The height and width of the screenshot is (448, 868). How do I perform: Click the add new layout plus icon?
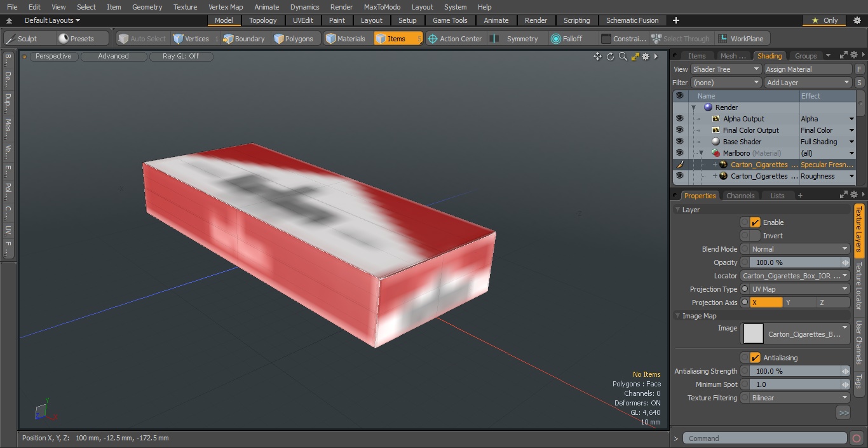675,20
